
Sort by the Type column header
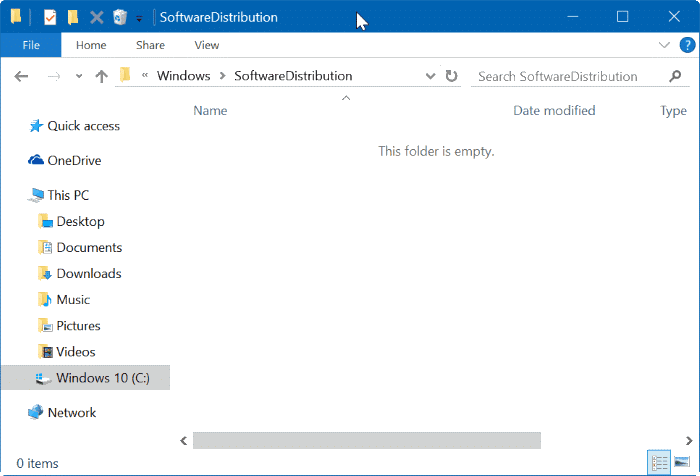click(673, 111)
